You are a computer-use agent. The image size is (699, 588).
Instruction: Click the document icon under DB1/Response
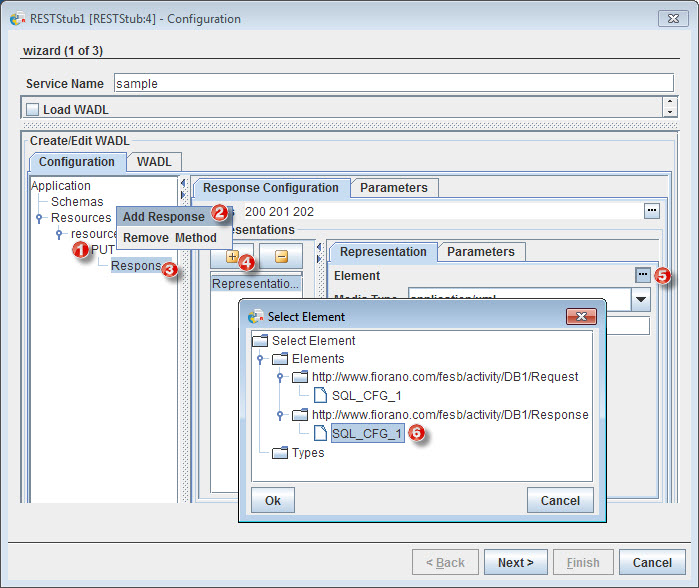click(x=320, y=433)
